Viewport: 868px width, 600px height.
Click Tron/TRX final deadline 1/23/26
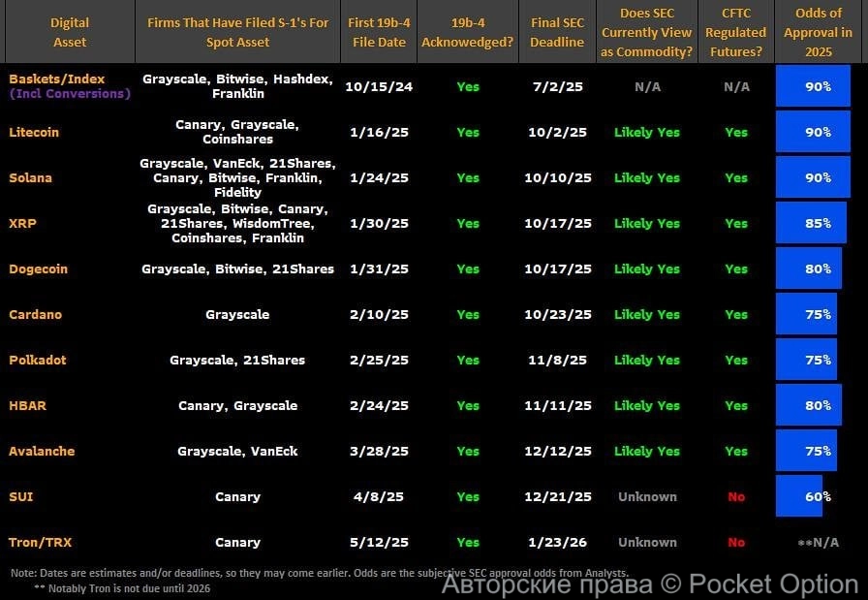coord(557,542)
